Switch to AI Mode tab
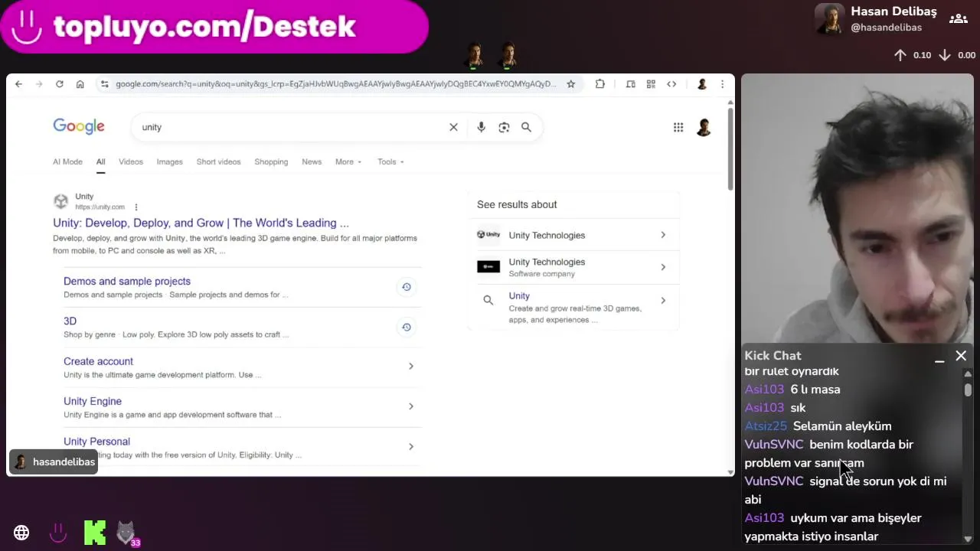Image resolution: width=980 pixels, height=551 pixels. tap(67, 162)
